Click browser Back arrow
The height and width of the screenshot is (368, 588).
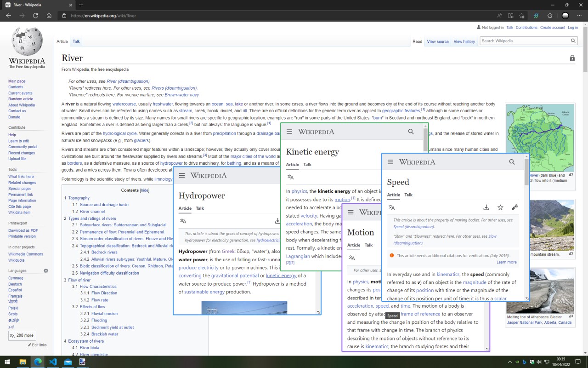[8, 16]
